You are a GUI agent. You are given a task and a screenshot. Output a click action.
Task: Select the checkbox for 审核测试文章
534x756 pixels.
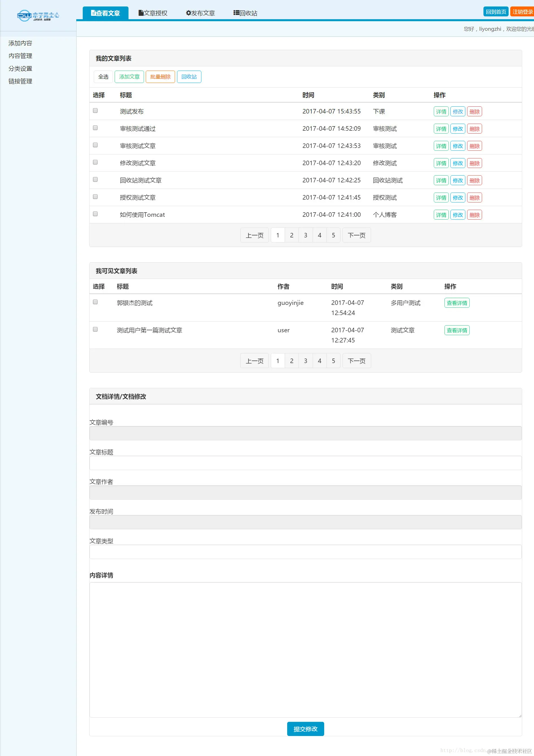tap(95, 145)
